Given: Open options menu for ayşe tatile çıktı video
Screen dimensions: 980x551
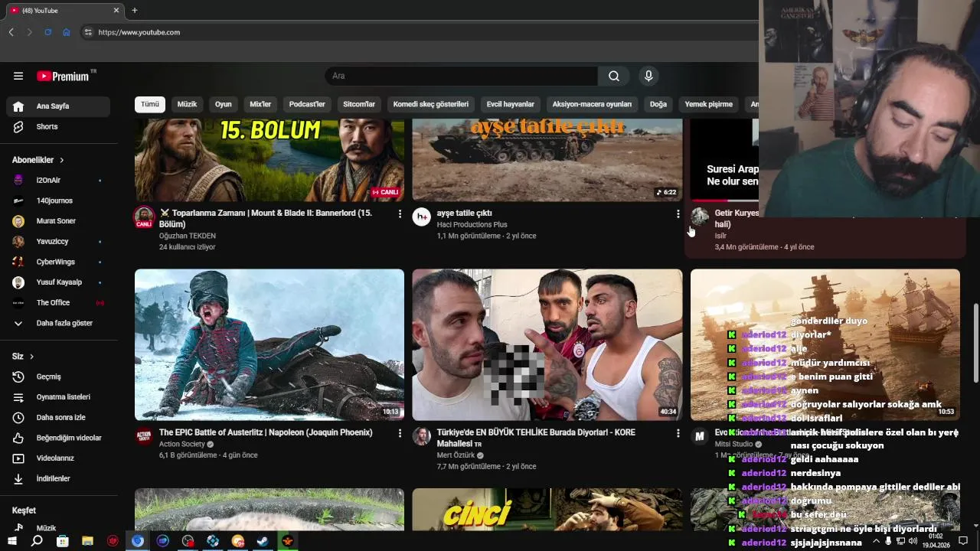Looking at the screenshot, I should coord(678,214).
